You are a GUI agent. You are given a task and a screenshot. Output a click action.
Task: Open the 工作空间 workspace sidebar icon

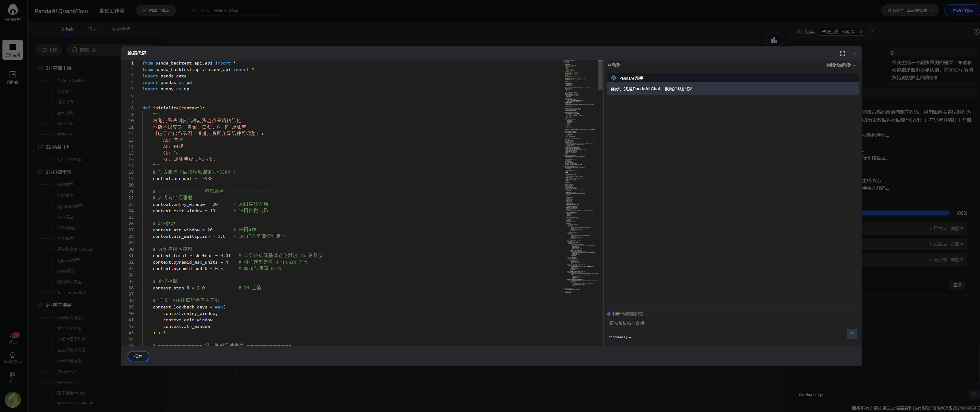pos(13,50)
